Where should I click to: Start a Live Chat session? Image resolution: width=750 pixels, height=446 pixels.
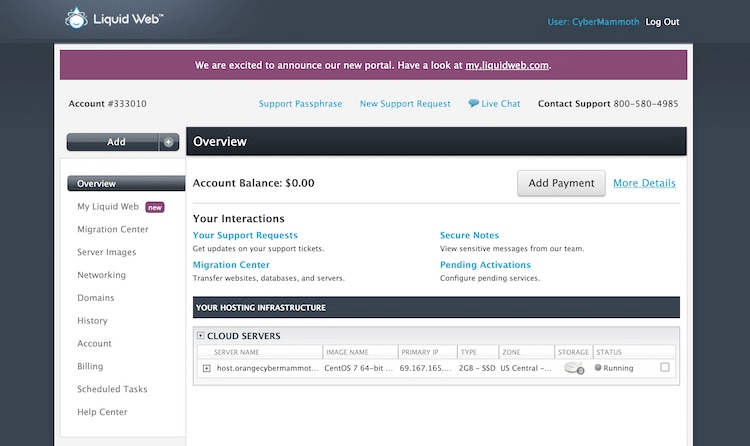coord(500,103)
